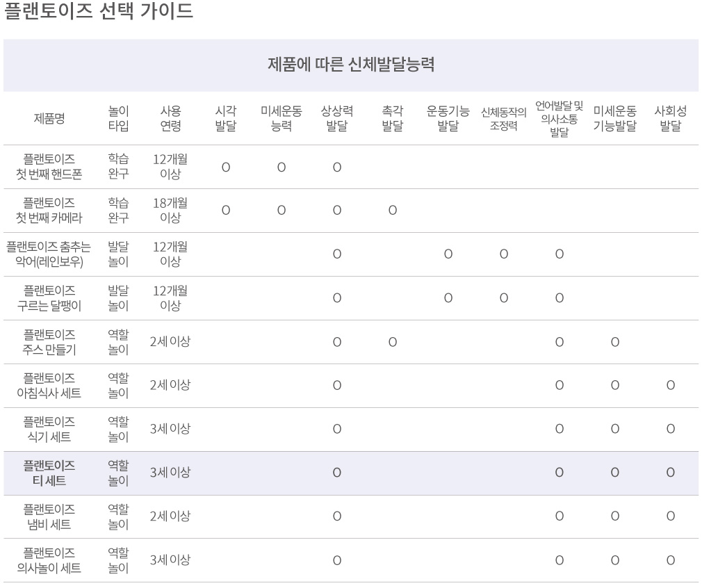Viewport: 702px width, 588px height.
Task: Click 촉각 발달 mark in 주스 만들기 row
Action: tap(393, 343)
